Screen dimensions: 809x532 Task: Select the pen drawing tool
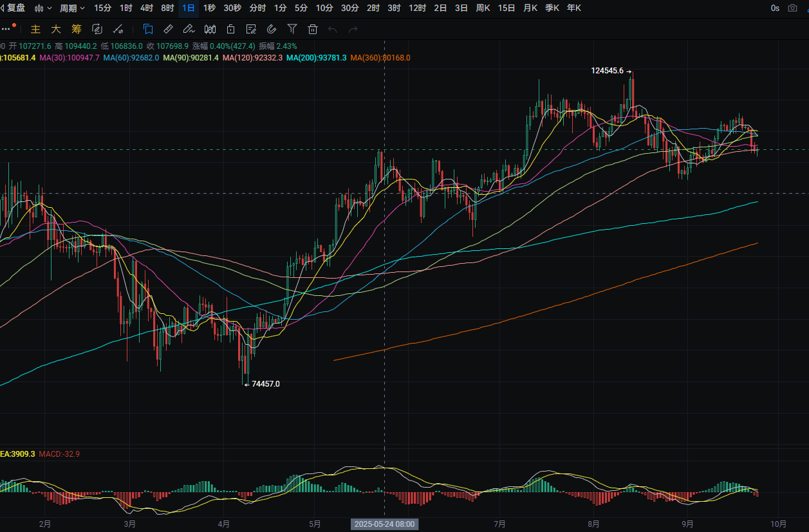click(x=189, y=29)
